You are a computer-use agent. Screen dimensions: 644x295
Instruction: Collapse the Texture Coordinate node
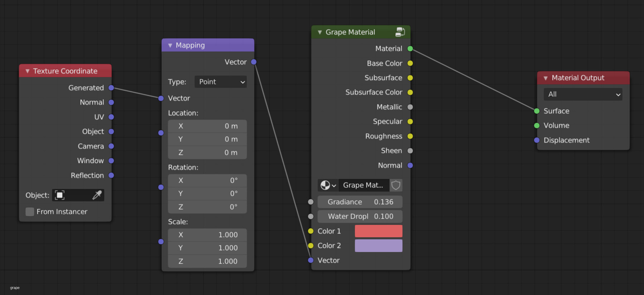[x=28, y=71]
